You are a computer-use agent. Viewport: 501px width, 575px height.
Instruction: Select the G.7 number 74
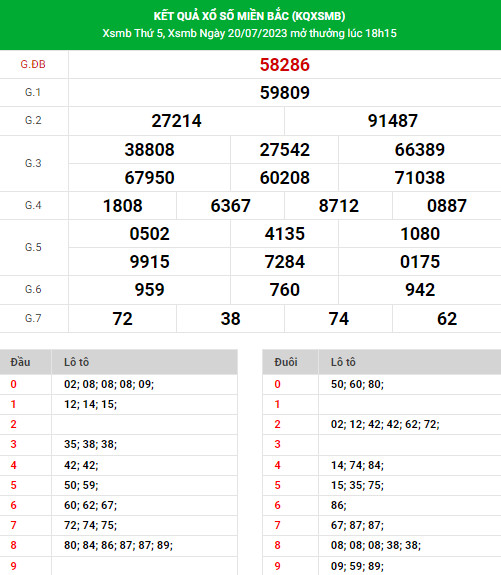coord(339,318)
